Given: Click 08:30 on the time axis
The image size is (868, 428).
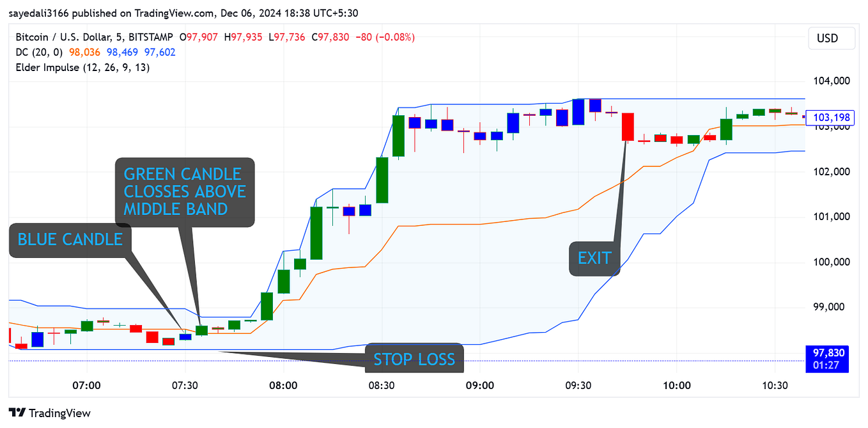Looking at the screenshot, I should coord(383,385).
